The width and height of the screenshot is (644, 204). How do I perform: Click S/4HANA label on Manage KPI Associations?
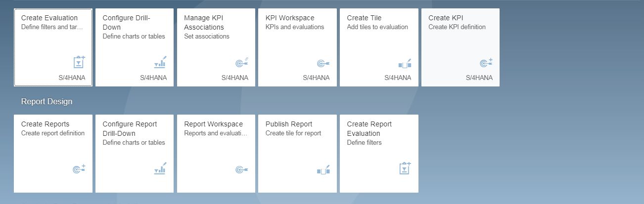235,78
